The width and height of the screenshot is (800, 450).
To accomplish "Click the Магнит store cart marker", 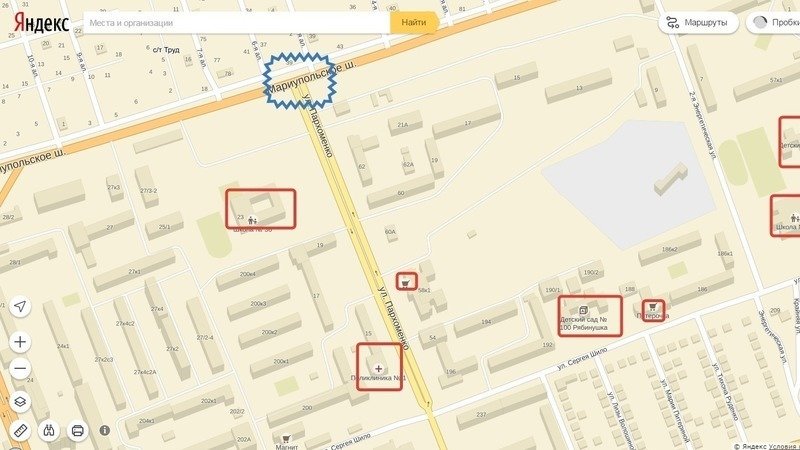I will 286,439.
